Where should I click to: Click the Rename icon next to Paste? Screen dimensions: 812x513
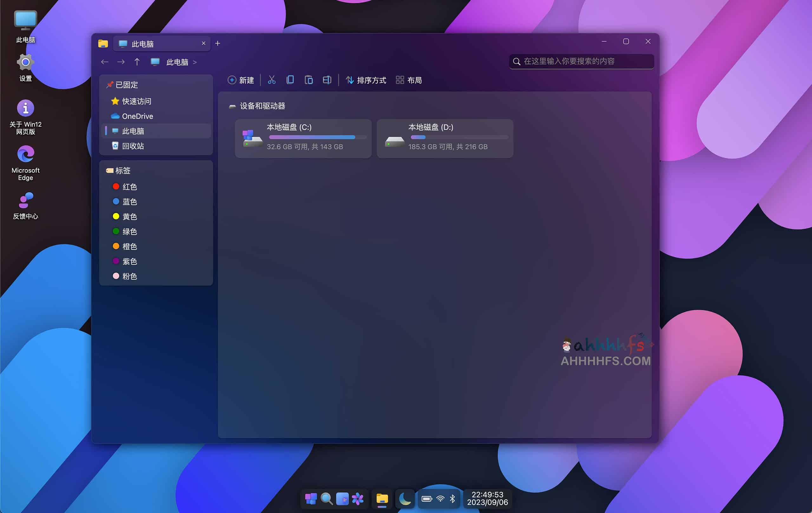pos(327,80)
